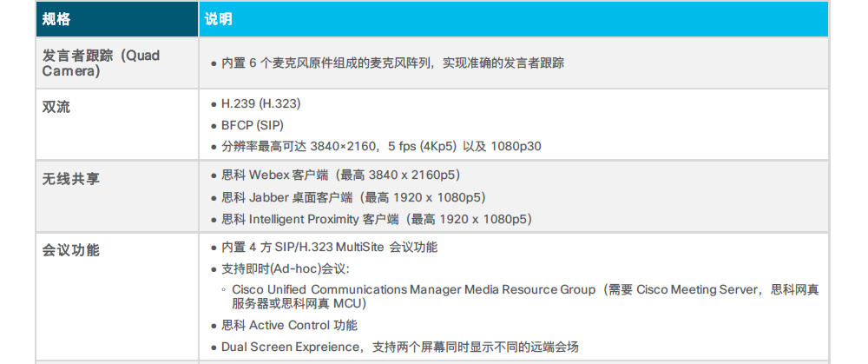This screenshot has width=868, height=364.
Task: Click the SIP/H.323 MultiSite 会议功能 bullet
Action: coord(329,247)
